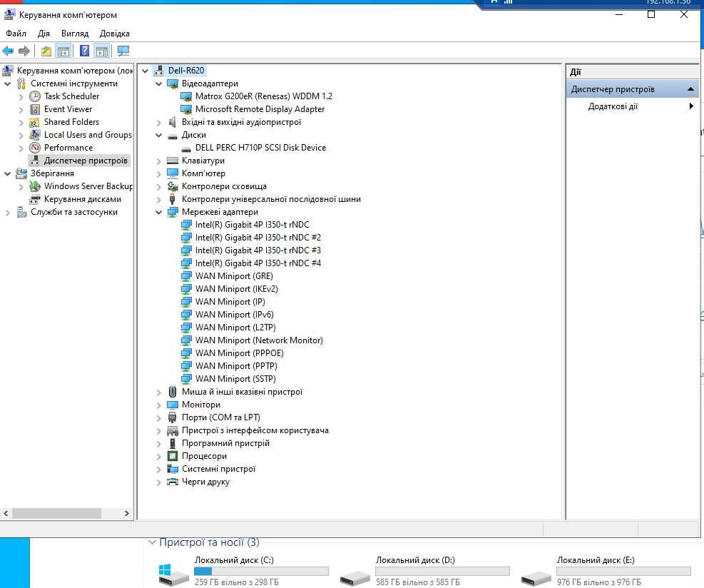Image resolution: width=704 pixels, height=588 pixels.
Task: Collapse Диспетчер пристроїв actions header
Action: [691, 89]
